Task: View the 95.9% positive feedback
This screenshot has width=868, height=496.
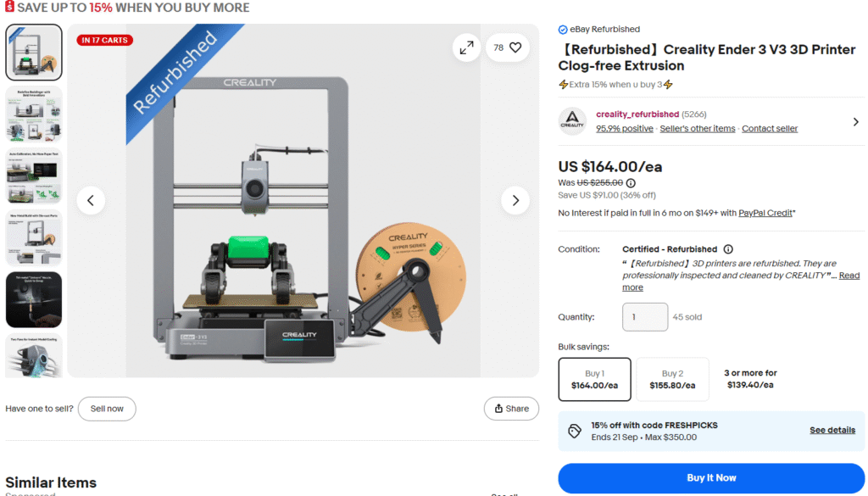Action: 625,128
